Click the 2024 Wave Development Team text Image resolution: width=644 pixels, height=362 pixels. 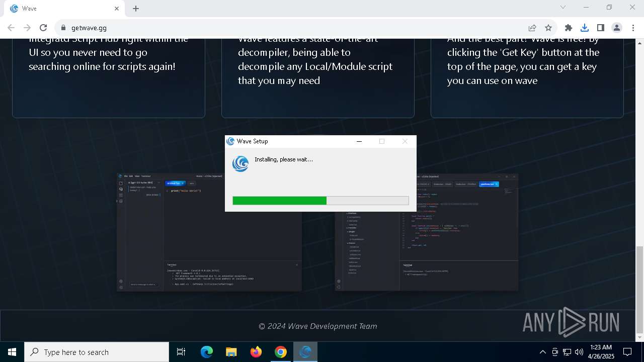(x=317, y=326)
